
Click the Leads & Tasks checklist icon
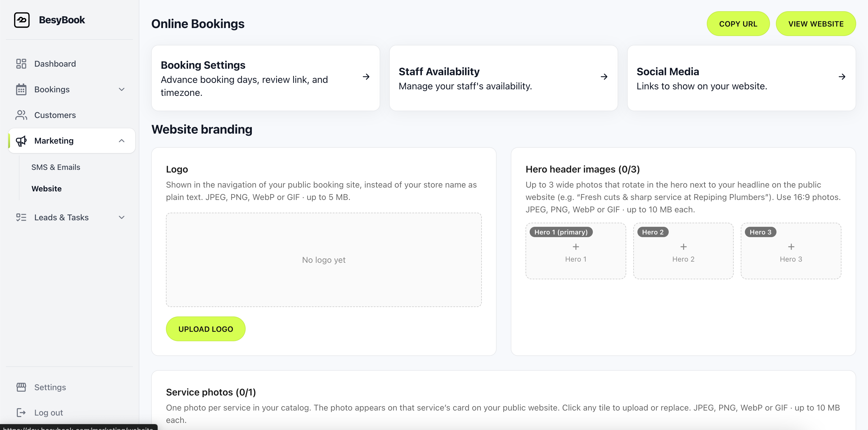coord(21,217)
